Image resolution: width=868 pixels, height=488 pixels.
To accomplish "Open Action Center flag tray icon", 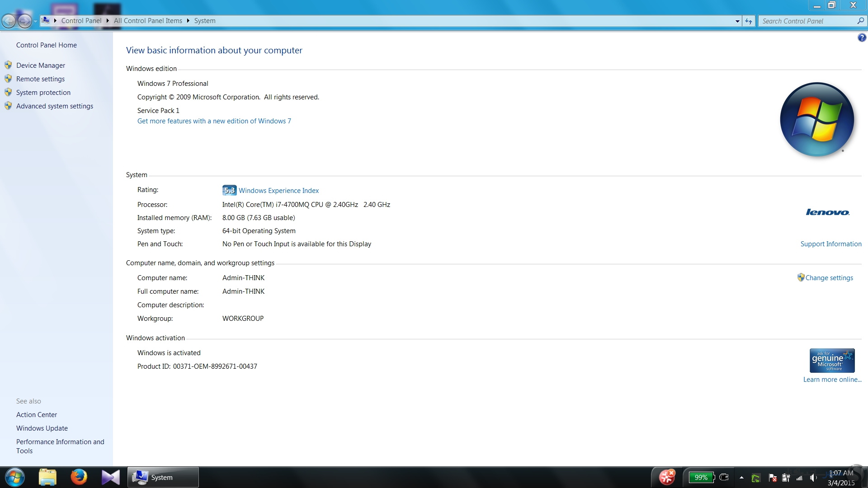I will click(x=773, y=478).
